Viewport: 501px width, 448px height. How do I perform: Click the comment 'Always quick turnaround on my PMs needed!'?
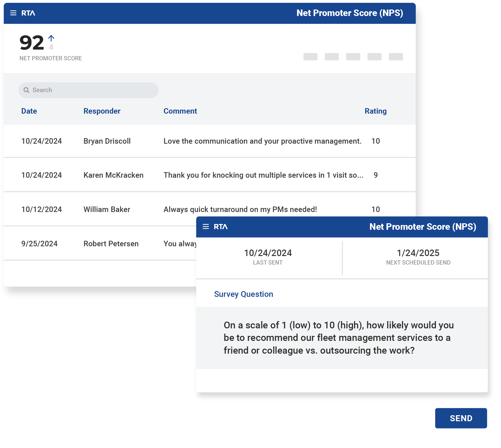coord(240,209)
